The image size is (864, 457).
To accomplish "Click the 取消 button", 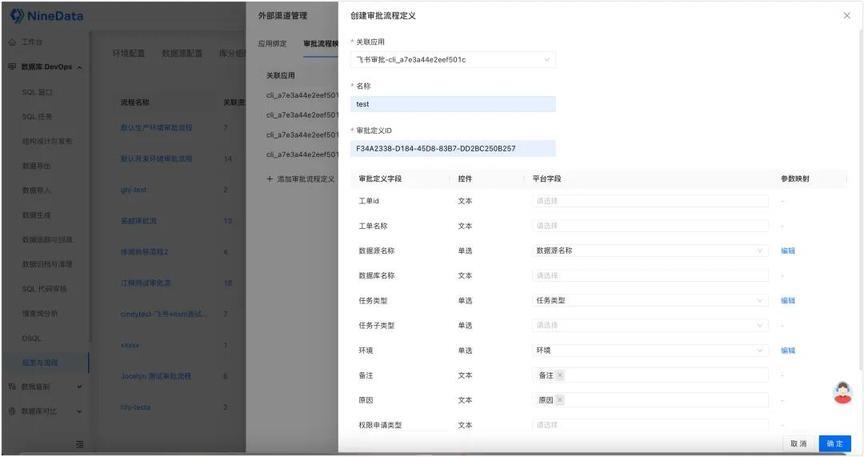I will pyautogui.click(x=798, y=443).
